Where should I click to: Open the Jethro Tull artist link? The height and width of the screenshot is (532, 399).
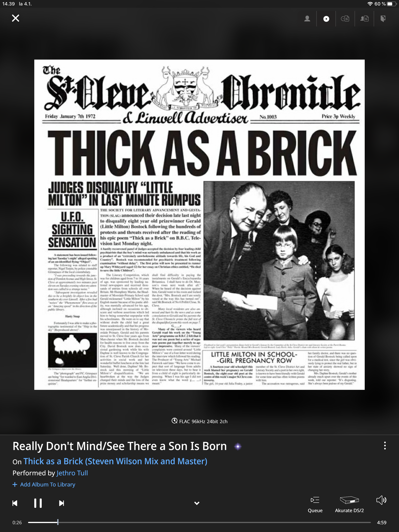(72, 473)
